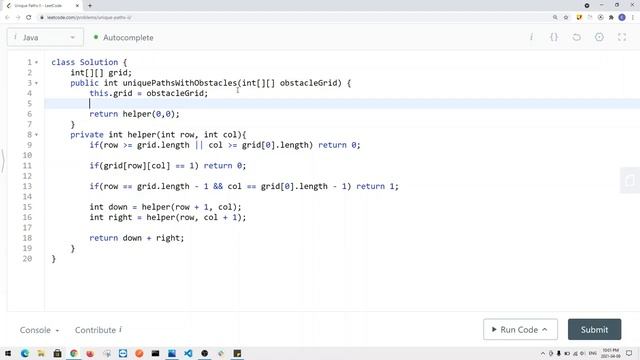Open TeamViewer from taskbar
This screenshot has height=360, width=640.
coord(123,353)
